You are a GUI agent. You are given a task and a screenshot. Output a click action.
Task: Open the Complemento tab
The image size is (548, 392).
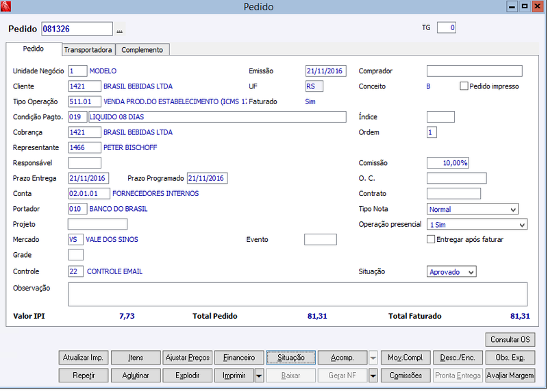point(142,50)
